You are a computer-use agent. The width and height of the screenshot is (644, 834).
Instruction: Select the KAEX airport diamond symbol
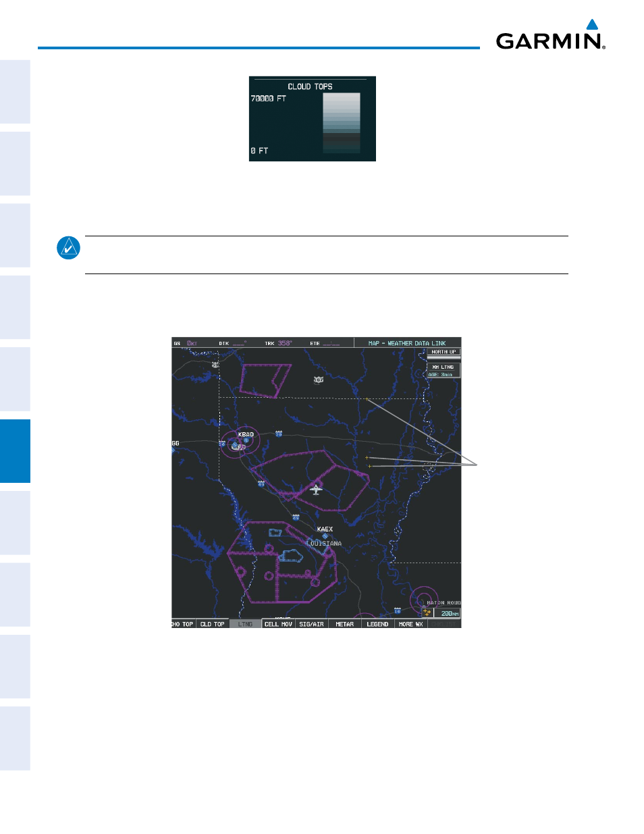point(325,536)
